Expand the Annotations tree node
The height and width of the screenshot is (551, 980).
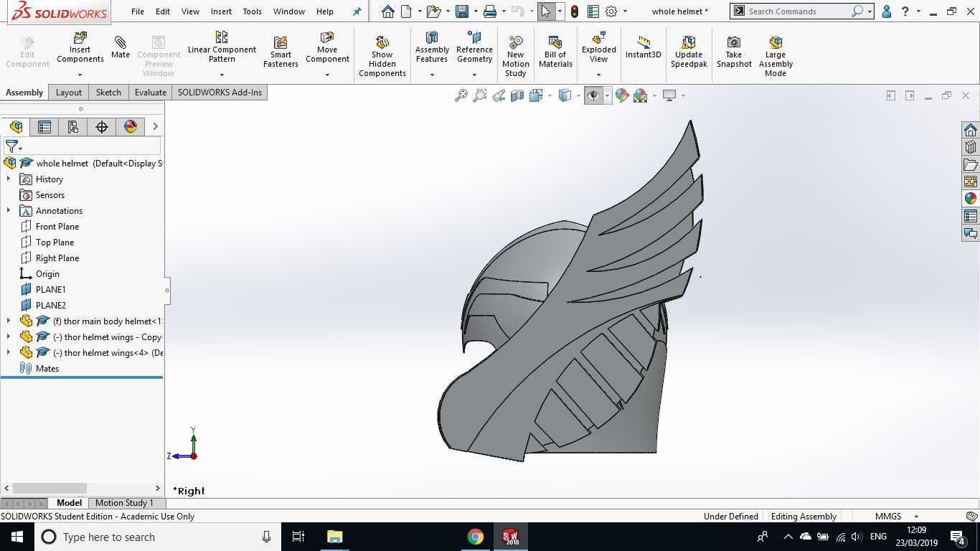tap(9, 210)
